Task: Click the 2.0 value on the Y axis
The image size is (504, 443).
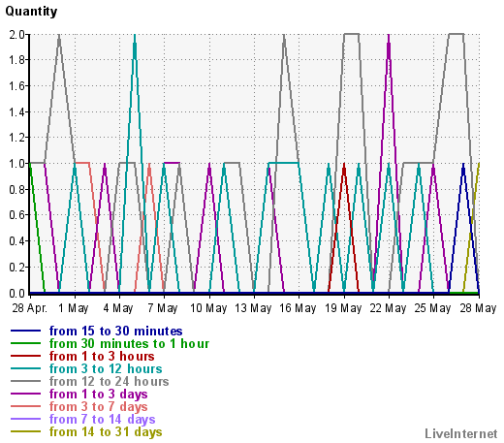Action: [x=16, y=34]
